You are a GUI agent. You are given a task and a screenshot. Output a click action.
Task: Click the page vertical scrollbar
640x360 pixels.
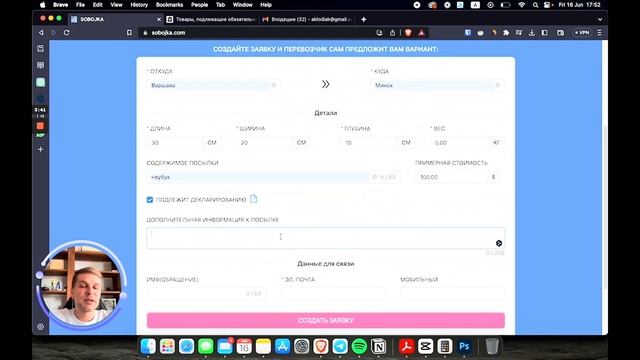(x=604, y=208)
